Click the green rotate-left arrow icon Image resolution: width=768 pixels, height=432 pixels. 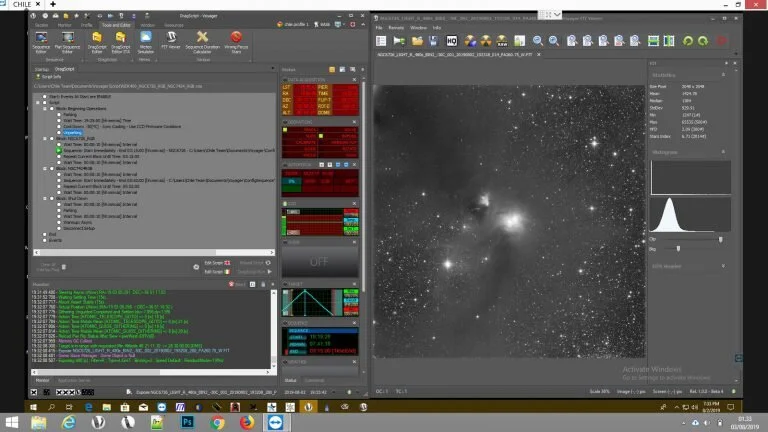coord(688,41)
